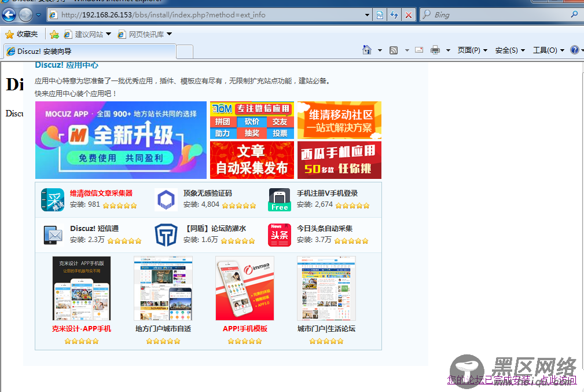Open the 今日头条自动采集 link
The height and width of the screenshot is (392, 584).
point(324,228)
